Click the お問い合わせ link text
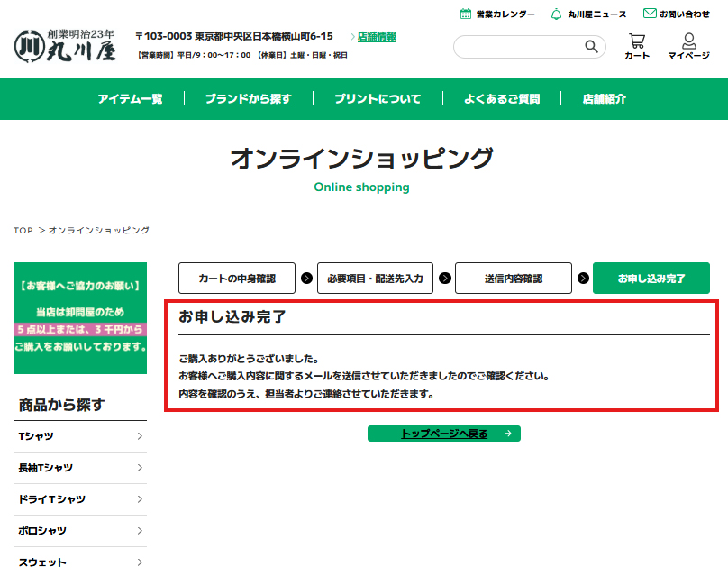728x576 pixels. point(685,14)
